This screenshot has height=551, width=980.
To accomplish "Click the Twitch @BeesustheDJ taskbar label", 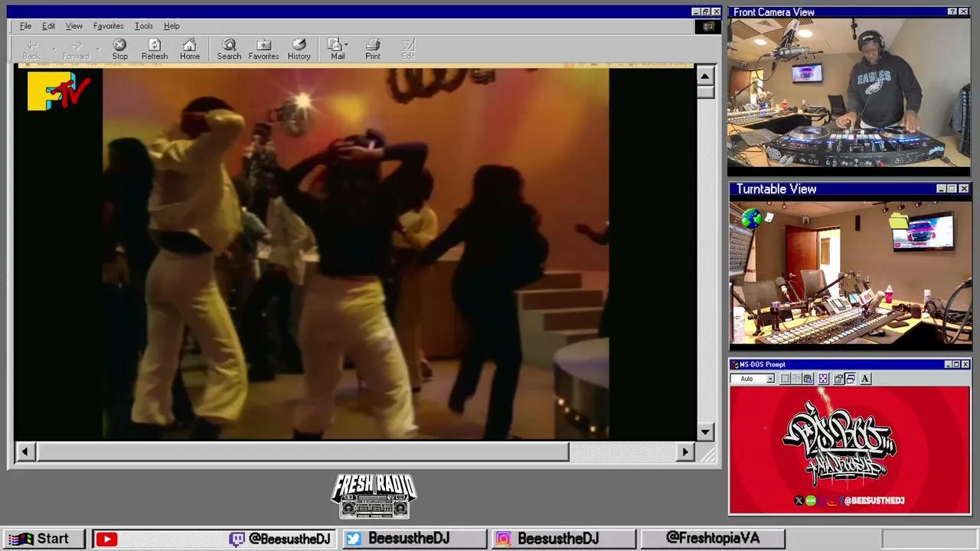I will pos(280,540).
